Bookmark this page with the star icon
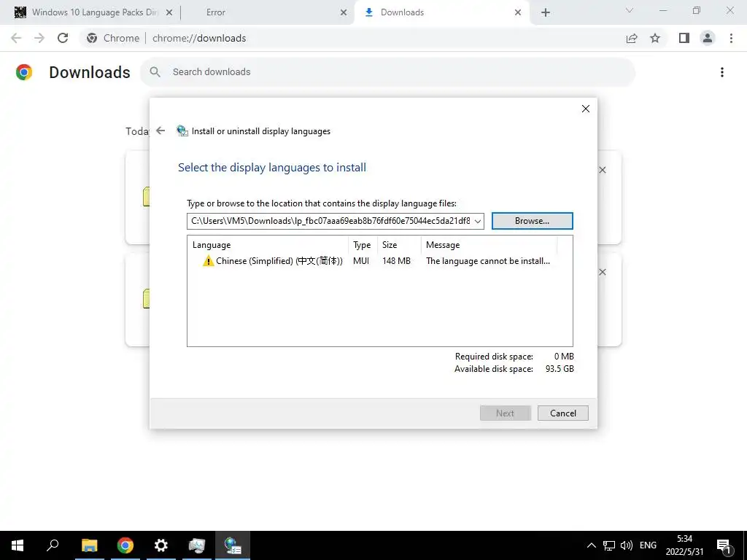747x560 pixels. 655,38
